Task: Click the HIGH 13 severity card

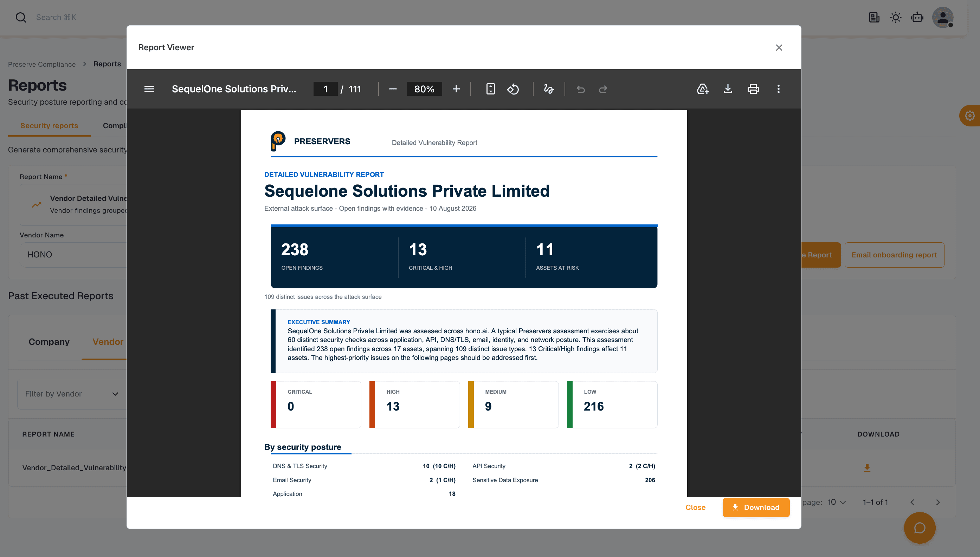Action: [x=414, y=405]
